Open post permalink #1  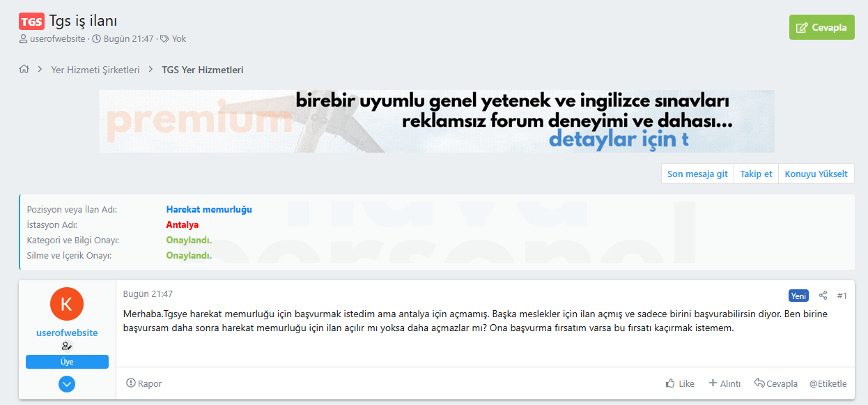coord(842,296)
